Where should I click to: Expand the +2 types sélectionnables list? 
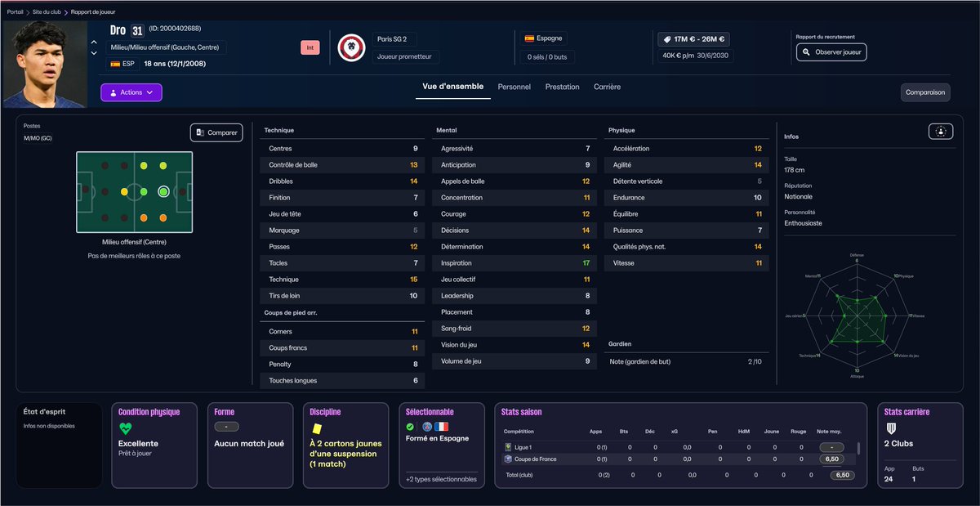coord(441,479)
